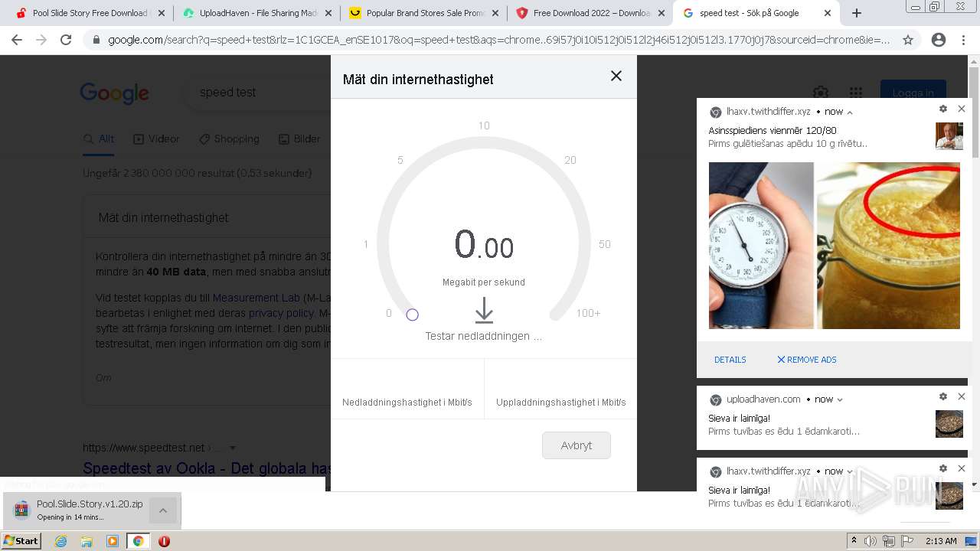The width and height of the screenshot is (980, 551).
Task: Cancel the test with Avbryt button
Action: tap(576, 445)
